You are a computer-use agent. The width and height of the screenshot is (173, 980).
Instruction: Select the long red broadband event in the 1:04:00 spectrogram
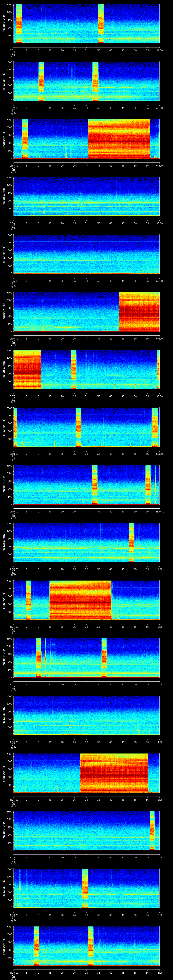point(114,773)
